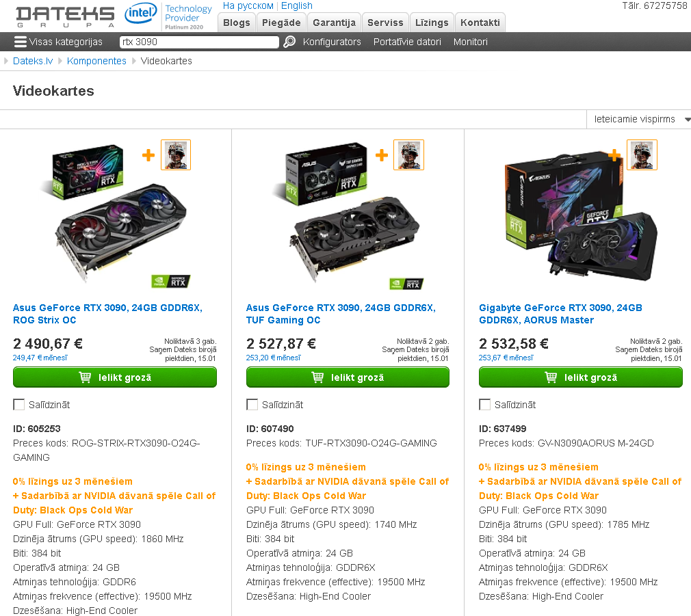This screenshot has height=616, width=691.
Task: Click Call of Duty bonus icon on ROG Strix
Action: click(x=176, y=155)
